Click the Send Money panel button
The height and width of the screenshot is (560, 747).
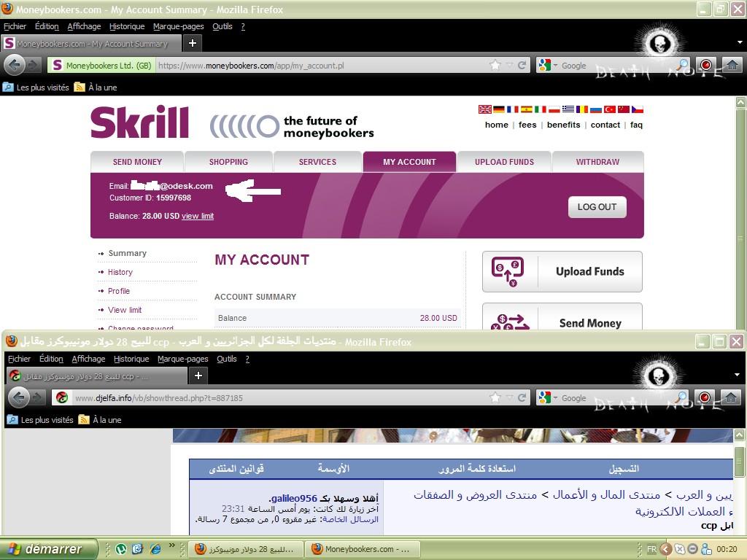tap(562, 316)
